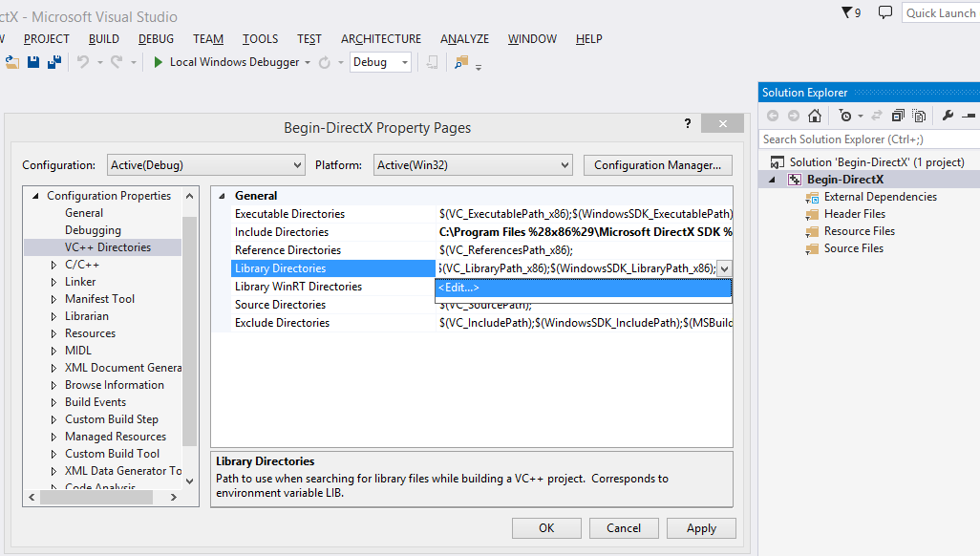Select Solution 'Begin-DirectX' (1 project) node

(x=876, y=162)
